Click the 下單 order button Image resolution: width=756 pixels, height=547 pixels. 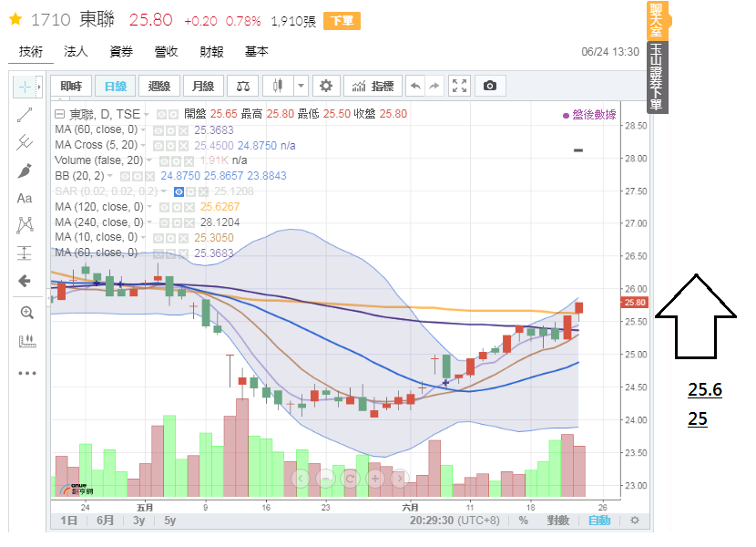pos(342,21)
